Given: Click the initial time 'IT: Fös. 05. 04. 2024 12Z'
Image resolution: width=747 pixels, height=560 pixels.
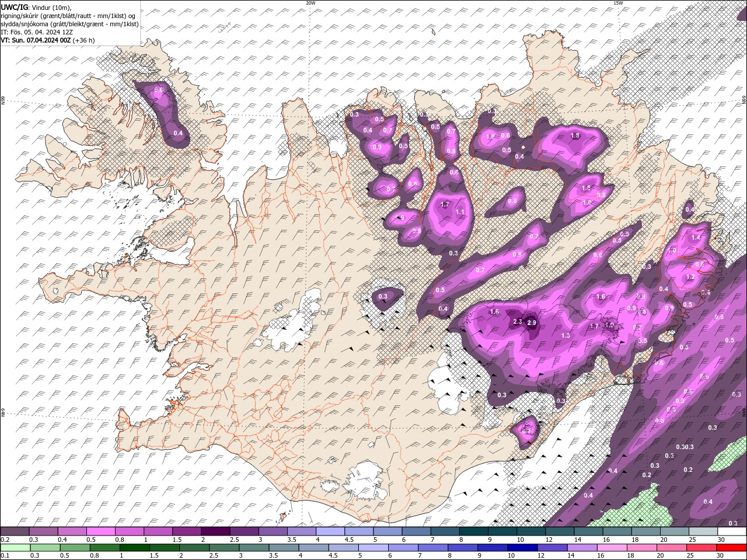Looking at the screenshot, I should (x=36, y=32).
